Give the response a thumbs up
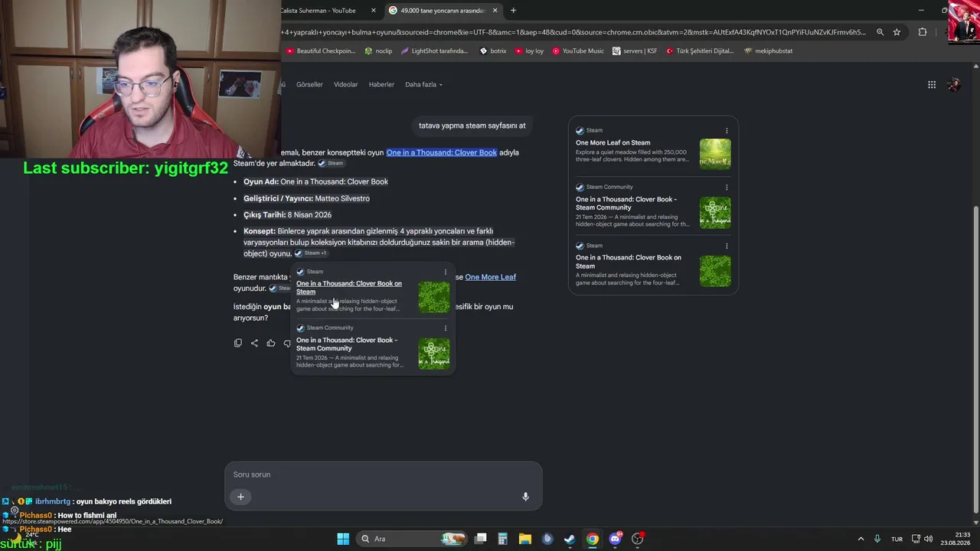980x551 pixels. 271,343
